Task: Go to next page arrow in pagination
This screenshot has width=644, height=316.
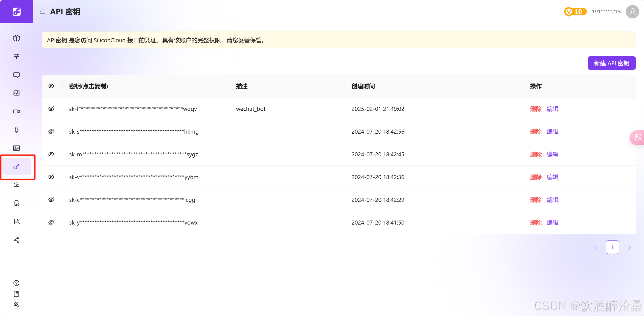Action: pyautogui.click(x=629, y=247)
